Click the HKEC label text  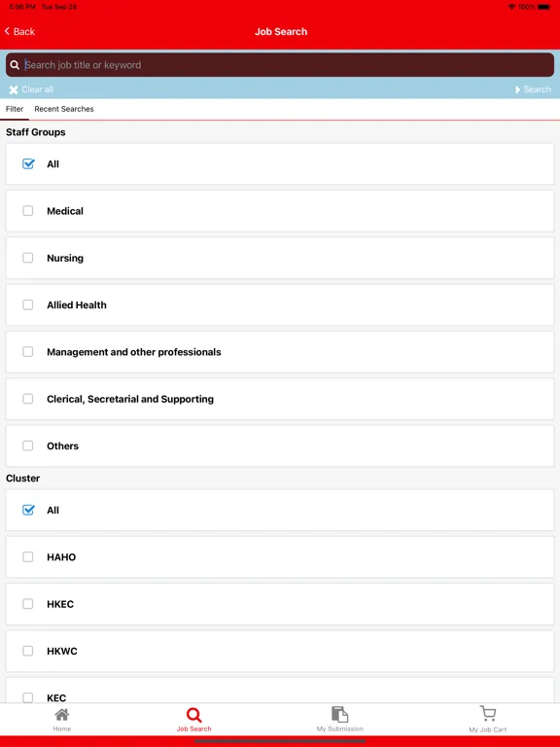point(60,604)
